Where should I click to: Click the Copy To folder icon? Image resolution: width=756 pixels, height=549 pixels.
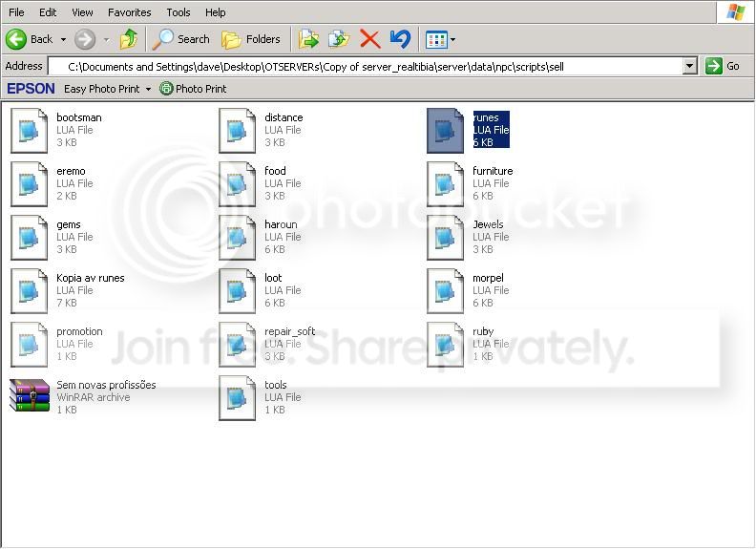pyautogui.click(x=339, y=39)
